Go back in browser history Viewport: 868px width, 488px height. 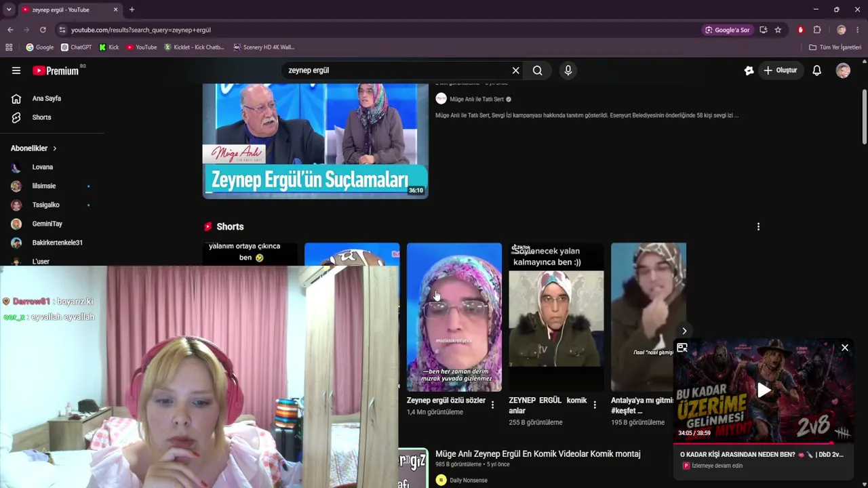[x=10, y=30]
